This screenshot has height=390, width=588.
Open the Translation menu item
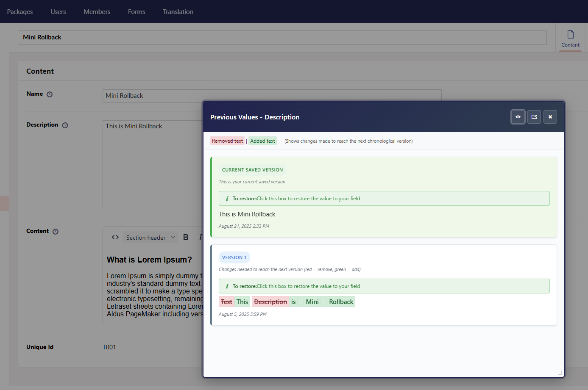point(178,11)
